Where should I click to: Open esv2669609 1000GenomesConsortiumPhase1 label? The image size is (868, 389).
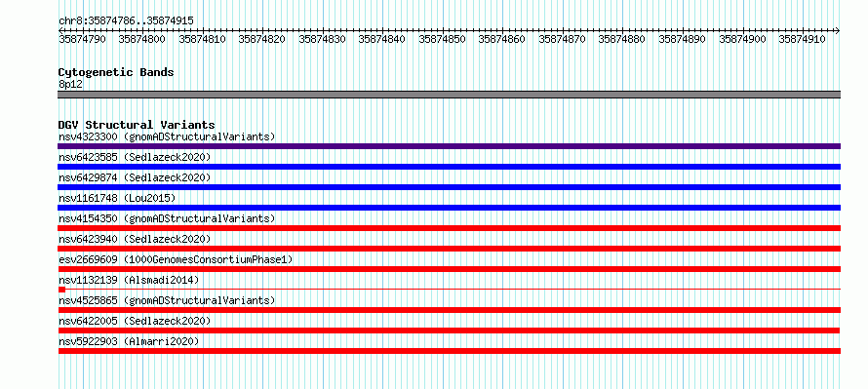click(x=176, y=259)
